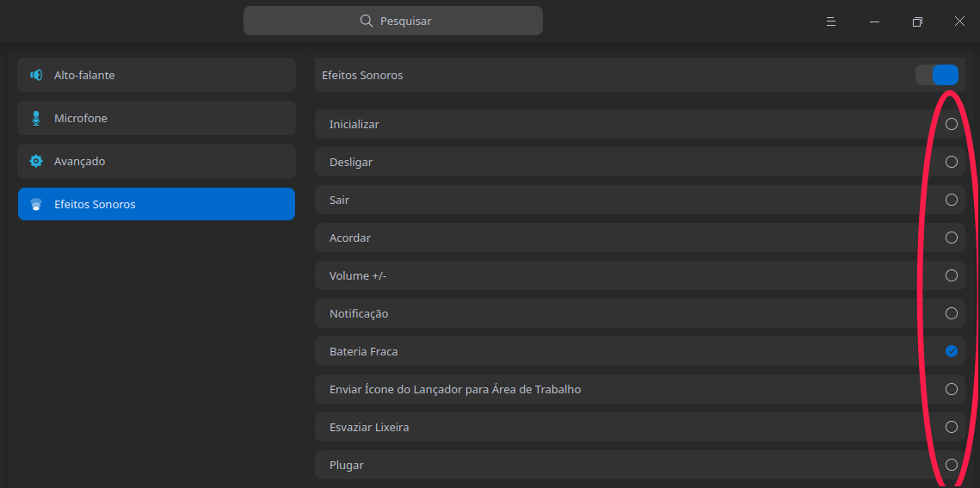Click the sound effects icon beside Efeitos Sonoros
Viewport: 980px width, 488px height.
(36, 204)
